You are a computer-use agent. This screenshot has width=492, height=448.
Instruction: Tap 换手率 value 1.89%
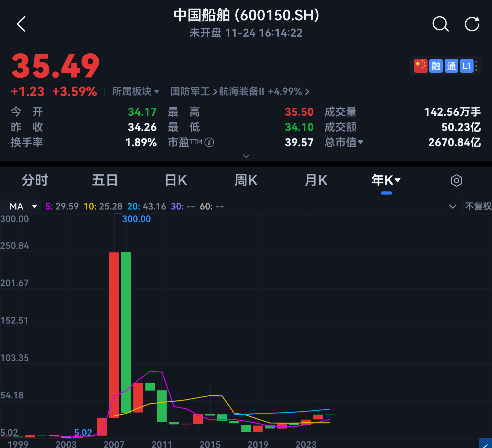(141, 142)
